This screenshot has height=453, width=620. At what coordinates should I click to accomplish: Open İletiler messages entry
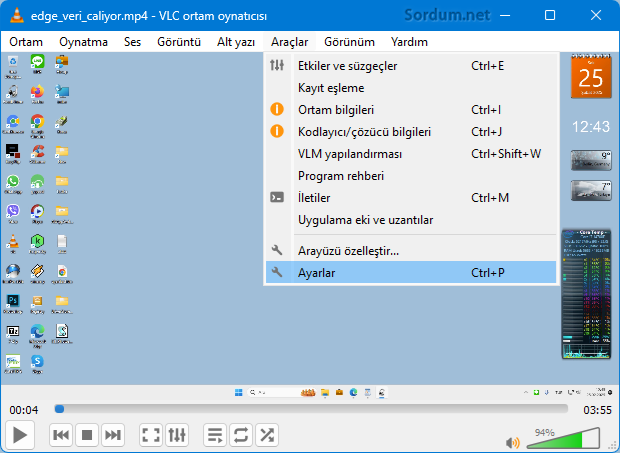[x=411, y=198]
